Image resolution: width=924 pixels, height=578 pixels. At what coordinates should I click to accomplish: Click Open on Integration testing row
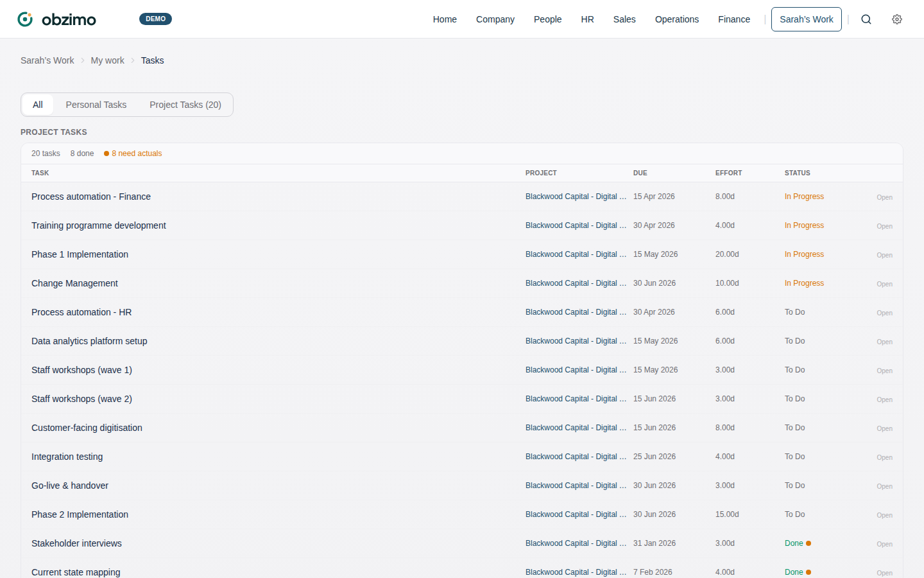tap(884, 457)
